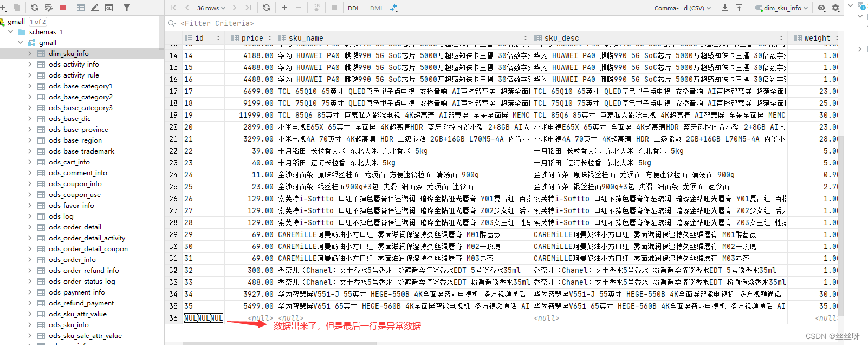Select ods_base_province in the tree
Screen dimensions: 868x345
79,130
